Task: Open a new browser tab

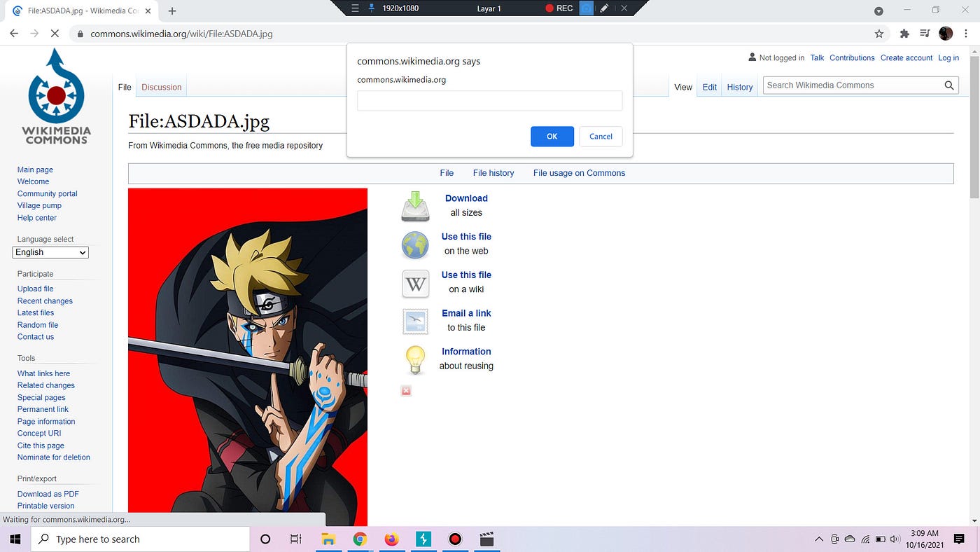Action: point(172,11)
